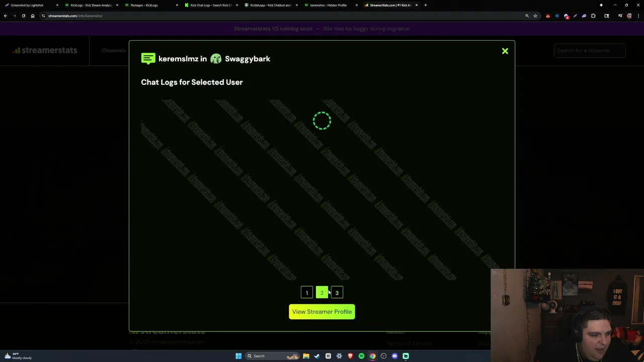Click the address bar showing streamerstats.com URL
The image size is (644, 362).
pyautogui.click(x=282, y=16)
